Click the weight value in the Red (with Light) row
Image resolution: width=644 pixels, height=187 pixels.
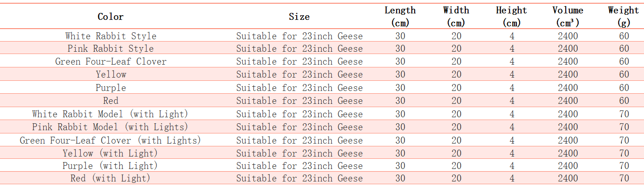pyautogui.click(x=624, y=178)
